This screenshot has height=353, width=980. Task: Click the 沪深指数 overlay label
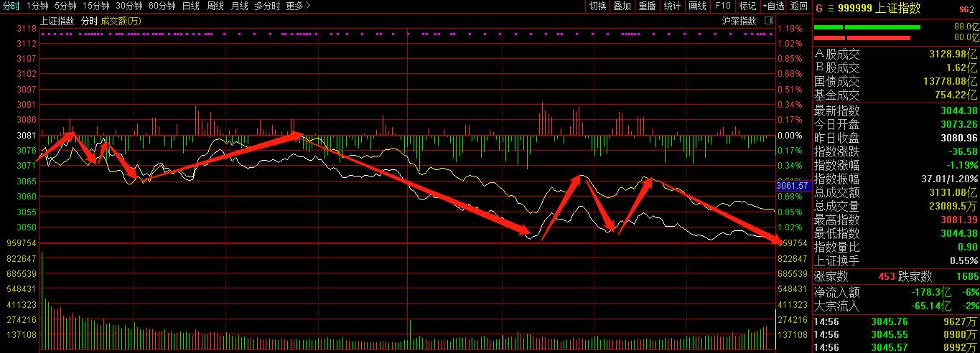739,21
